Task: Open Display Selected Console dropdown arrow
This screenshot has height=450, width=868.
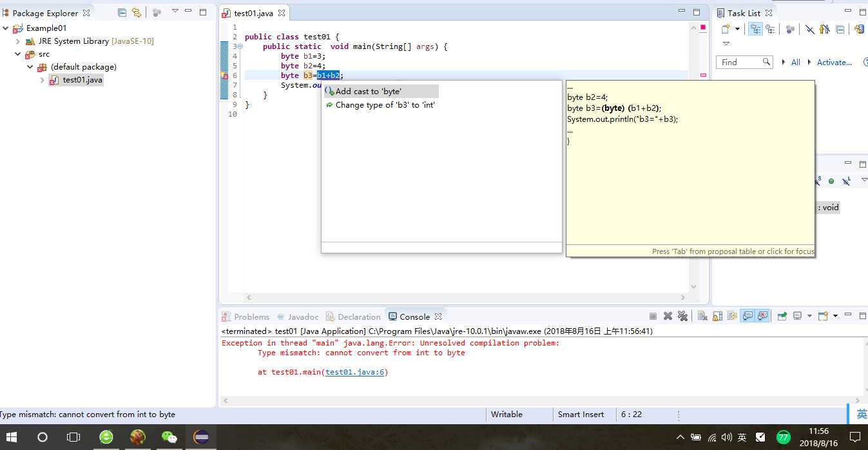Action: click(809, 317)
